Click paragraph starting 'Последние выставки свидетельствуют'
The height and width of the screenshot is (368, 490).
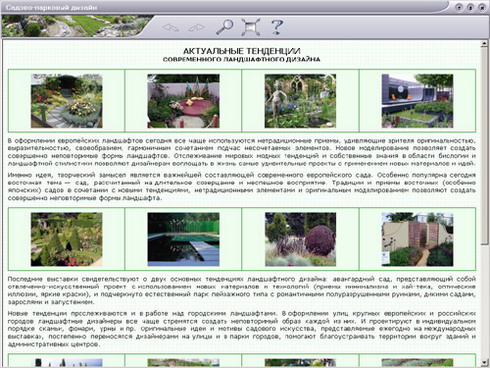(x=242, y=290)
